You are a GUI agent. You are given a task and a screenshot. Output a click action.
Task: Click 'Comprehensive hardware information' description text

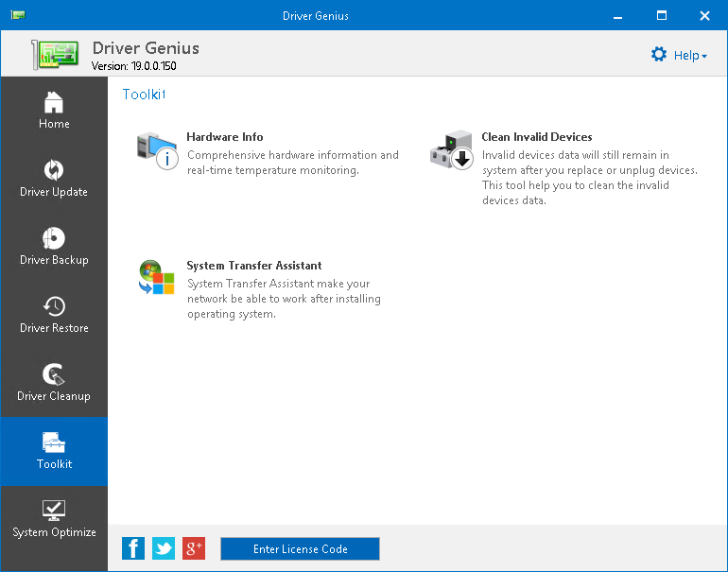(x=293, y=163)
